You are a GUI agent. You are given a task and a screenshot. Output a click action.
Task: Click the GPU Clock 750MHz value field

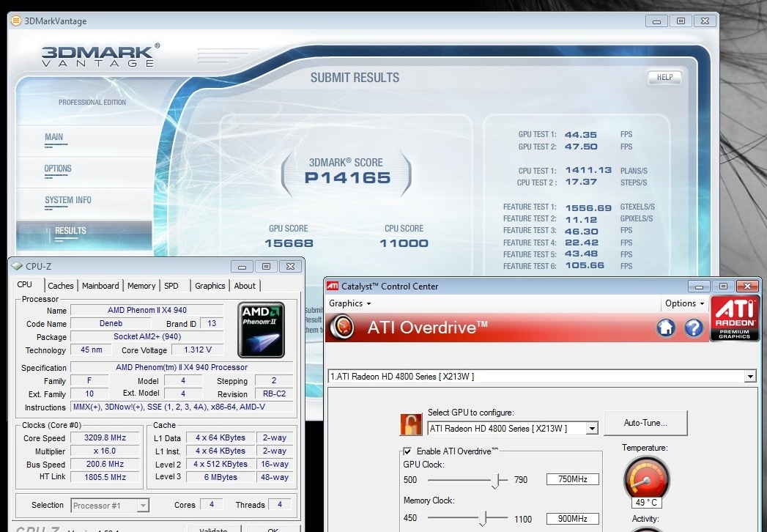573,479
